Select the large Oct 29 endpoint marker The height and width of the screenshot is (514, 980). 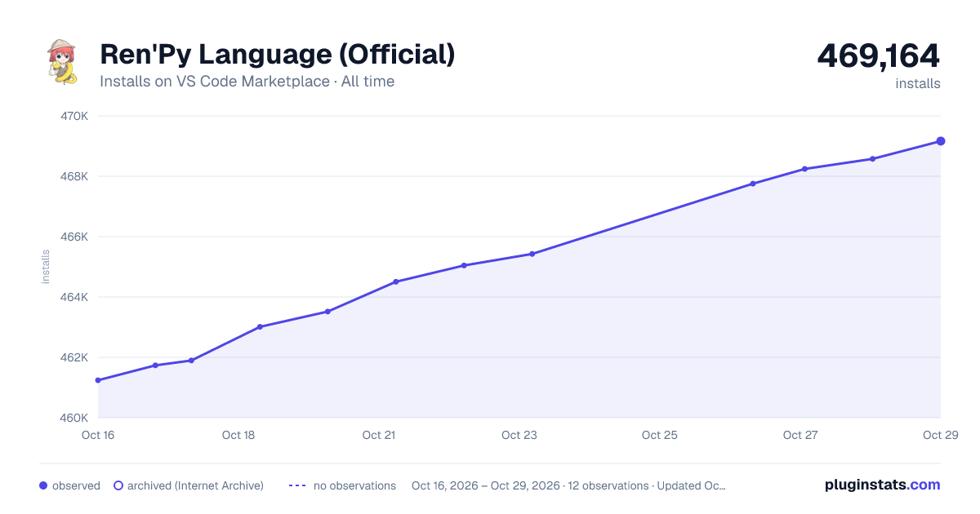(x=941, y=141)
